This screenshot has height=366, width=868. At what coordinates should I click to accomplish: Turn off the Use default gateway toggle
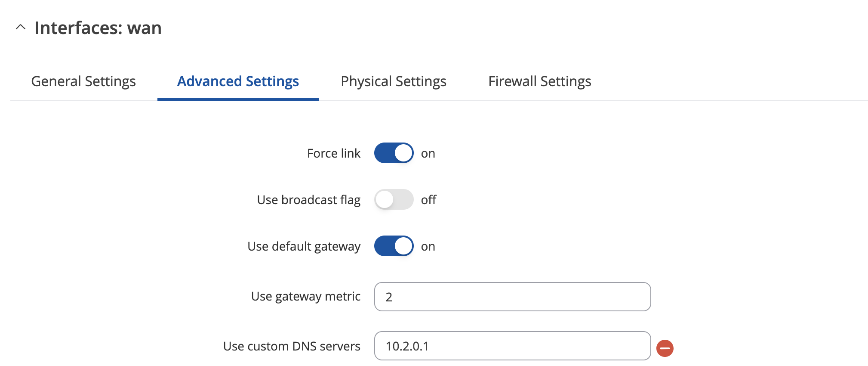(x=394, y=246)
